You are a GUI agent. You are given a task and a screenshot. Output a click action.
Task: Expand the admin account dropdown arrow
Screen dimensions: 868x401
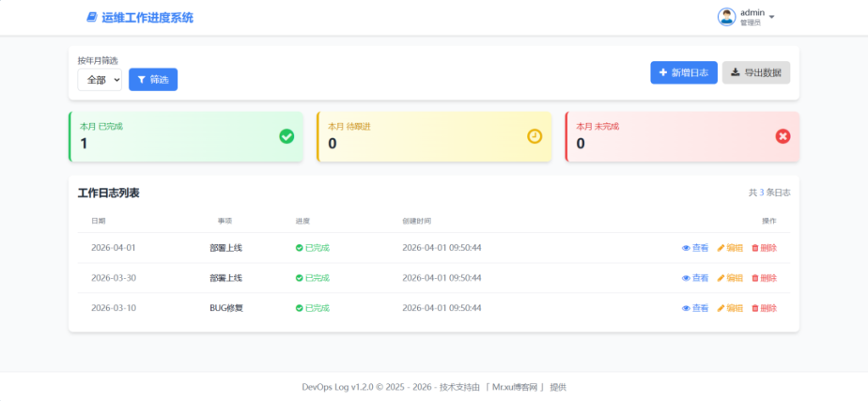click(x=771, y=17)
